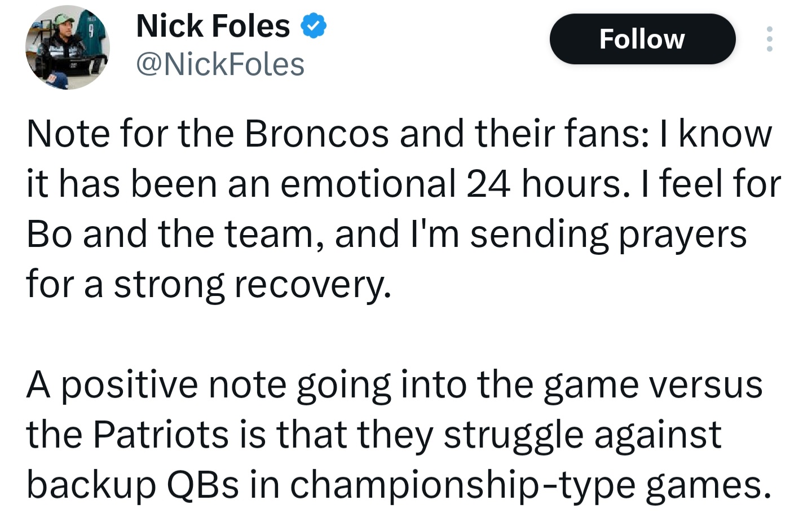Click the blue verified checkmark badge

pyautogui.click(x=313, y=26)
